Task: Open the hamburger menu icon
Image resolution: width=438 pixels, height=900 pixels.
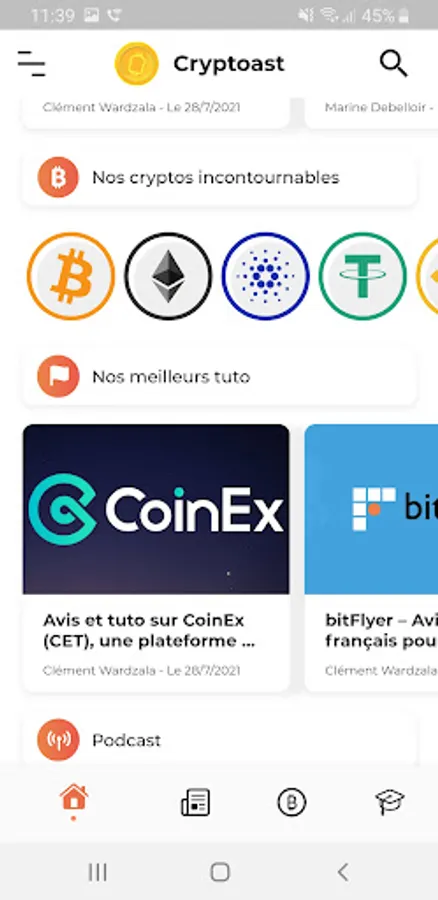Action: click(x=31, y=63)
